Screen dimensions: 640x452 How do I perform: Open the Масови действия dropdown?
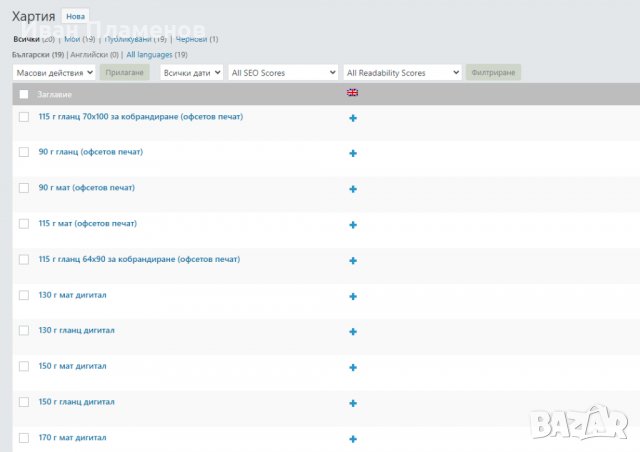click(x=54, y=73)
